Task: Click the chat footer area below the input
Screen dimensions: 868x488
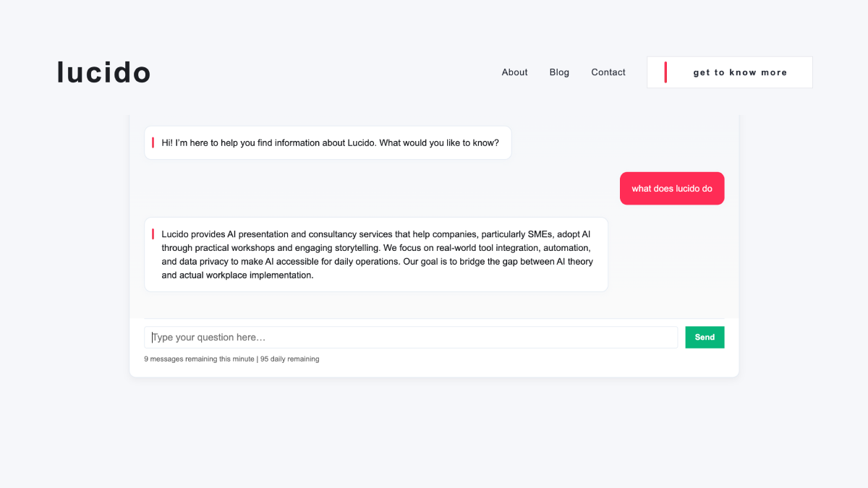Action: (434, 359)
